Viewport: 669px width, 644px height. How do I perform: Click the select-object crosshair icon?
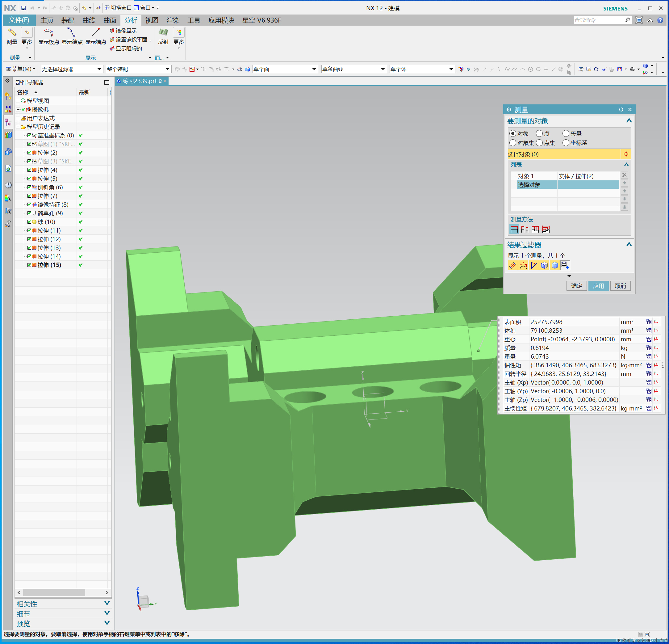click(626, 154)
